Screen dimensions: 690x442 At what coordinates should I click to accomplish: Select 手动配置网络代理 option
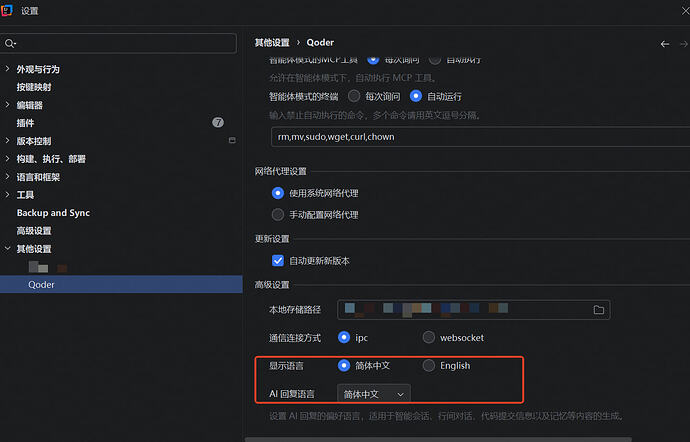(x=278, y=214)
